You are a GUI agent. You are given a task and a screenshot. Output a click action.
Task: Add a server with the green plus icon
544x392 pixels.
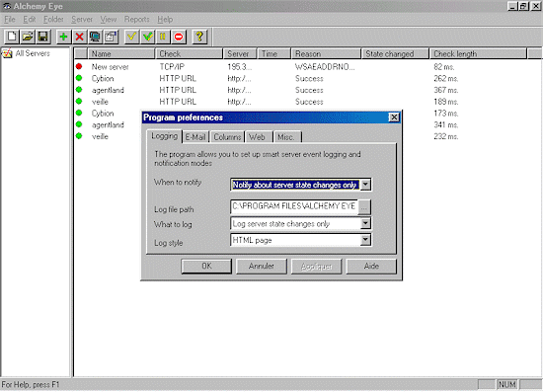coord(63,37)
